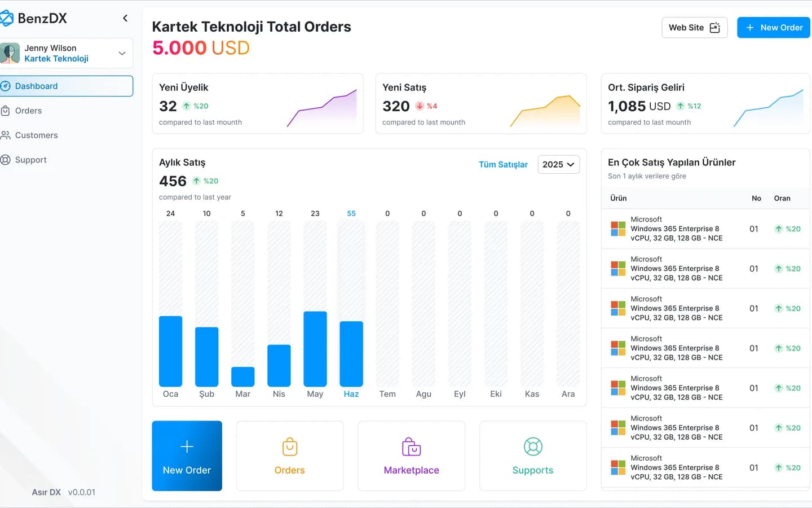Click the Supports lifebuoy icon tile
Screen dimensions: 812x508
pyautogui.click(x=533, y=456)
